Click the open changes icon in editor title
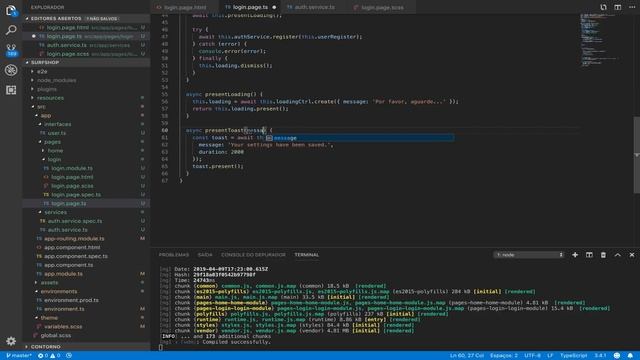Image resolution: width=640 pixels, height=360 pixels. click(x=603, y=7)
